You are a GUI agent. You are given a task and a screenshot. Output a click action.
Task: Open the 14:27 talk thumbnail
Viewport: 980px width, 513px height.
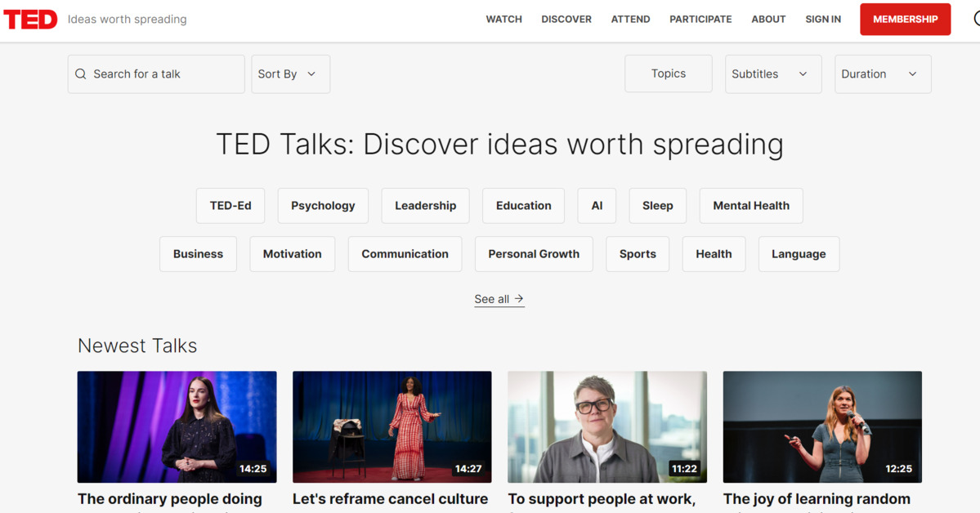click(x=392, y=426)
